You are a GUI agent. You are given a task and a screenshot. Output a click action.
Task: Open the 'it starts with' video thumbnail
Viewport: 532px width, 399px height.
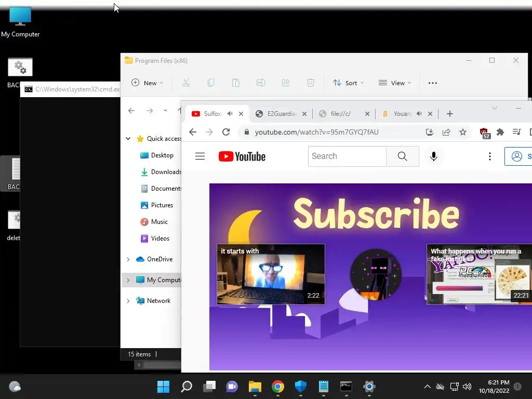tap(271, 274)
